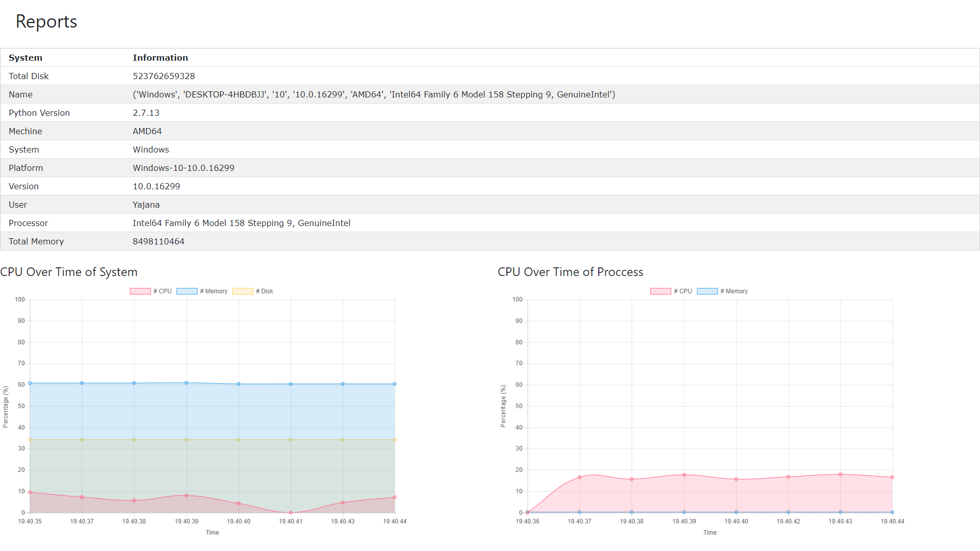Select the Total Memory value 8498110464
Viewport: 980px width, 551px height.
coord(159,241)
